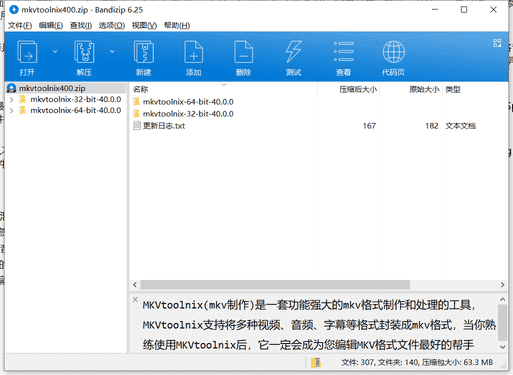Select mkvtoolnix-64-bit-40.0.0 in the tree

click(75, 110)
